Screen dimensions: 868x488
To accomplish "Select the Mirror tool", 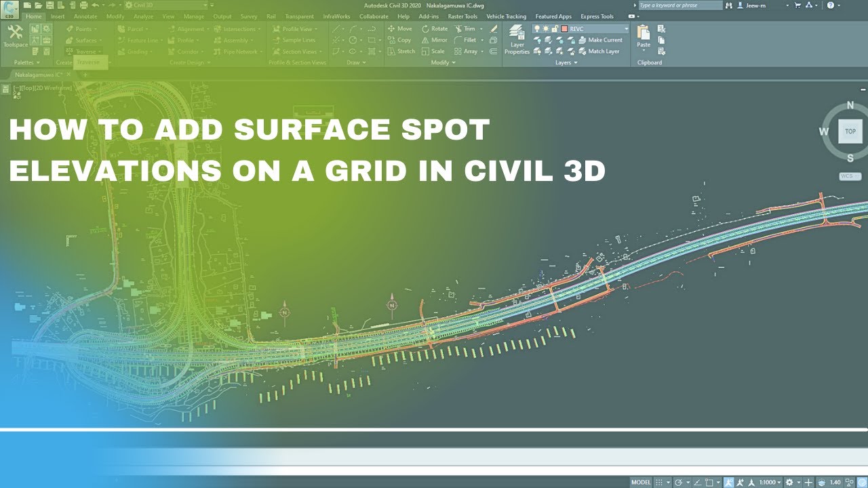I will [434, 40].
